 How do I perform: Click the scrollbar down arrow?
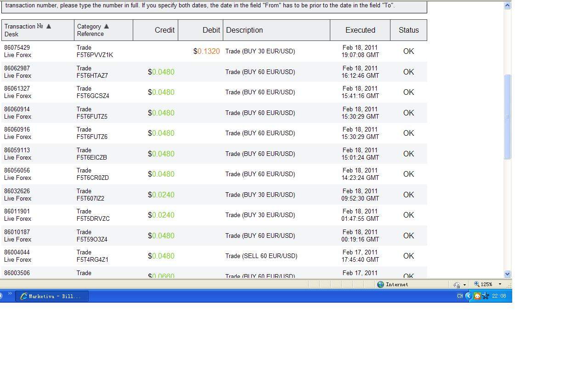point(507,274)
